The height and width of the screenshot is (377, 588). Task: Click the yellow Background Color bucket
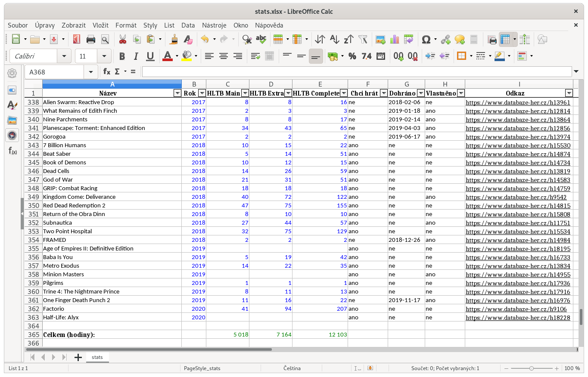(x=187, y=56)
